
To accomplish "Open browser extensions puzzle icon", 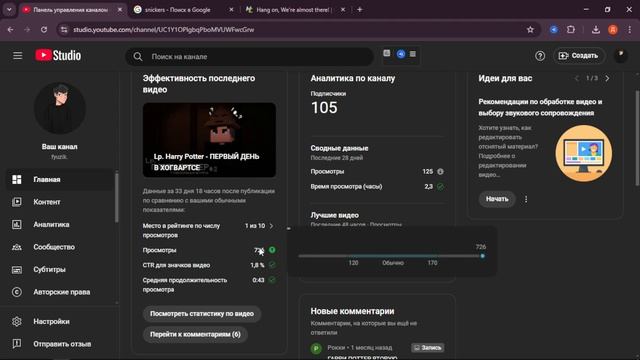I will coord(571,30).
